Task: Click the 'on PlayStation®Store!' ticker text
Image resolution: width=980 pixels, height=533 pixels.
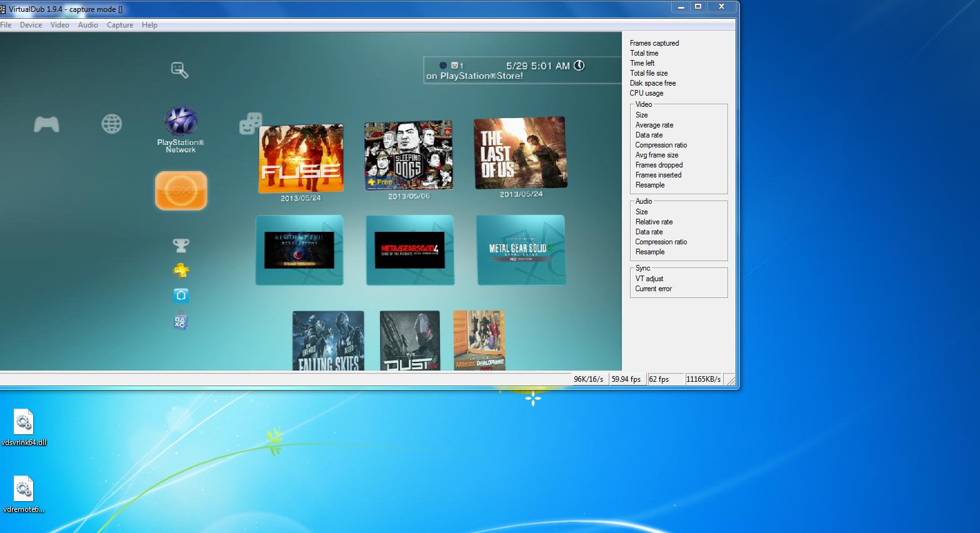Action: point(474,76)
